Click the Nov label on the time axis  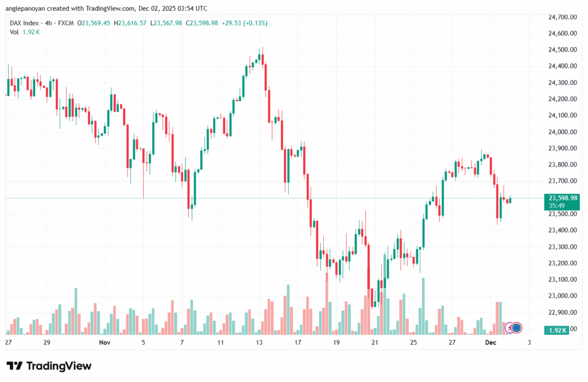tap(104, 342)
